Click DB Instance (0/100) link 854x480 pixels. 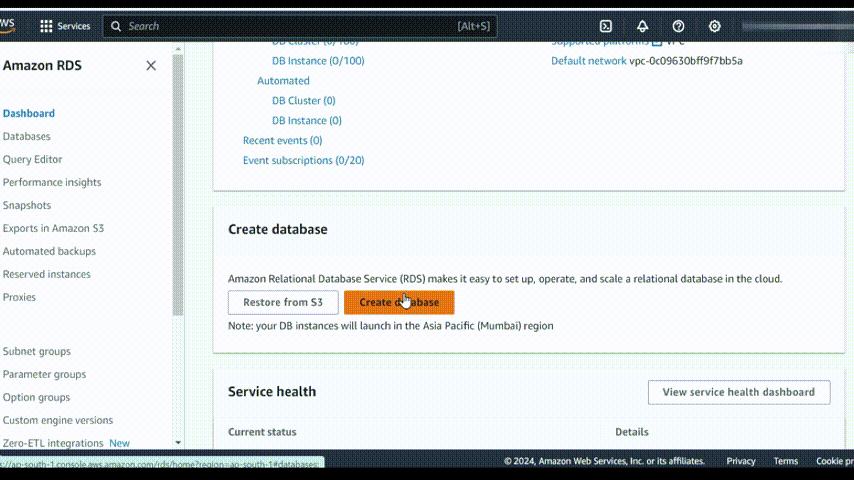tap(318, 60)
